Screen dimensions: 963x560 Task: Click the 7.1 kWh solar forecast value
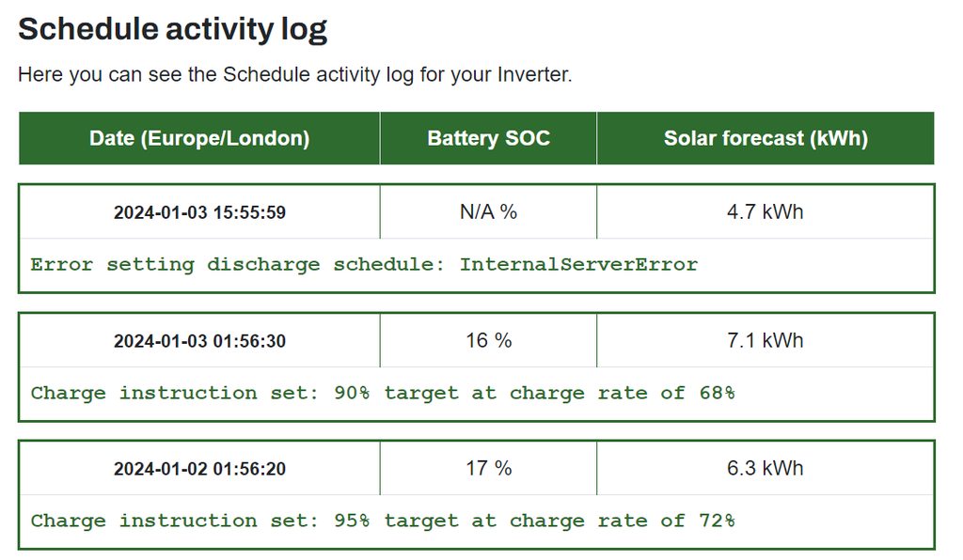(x=766, y=340)
